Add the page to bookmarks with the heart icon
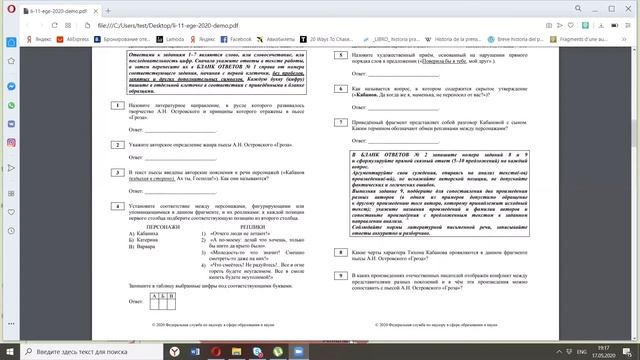The image size is (640, 360). (x=571, y=25)
